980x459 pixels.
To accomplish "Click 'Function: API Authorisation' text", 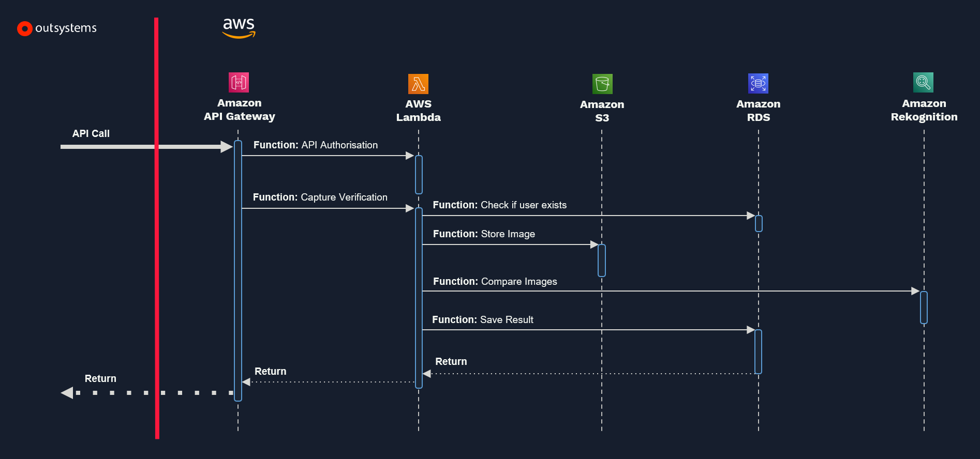I will pos(316,145).
